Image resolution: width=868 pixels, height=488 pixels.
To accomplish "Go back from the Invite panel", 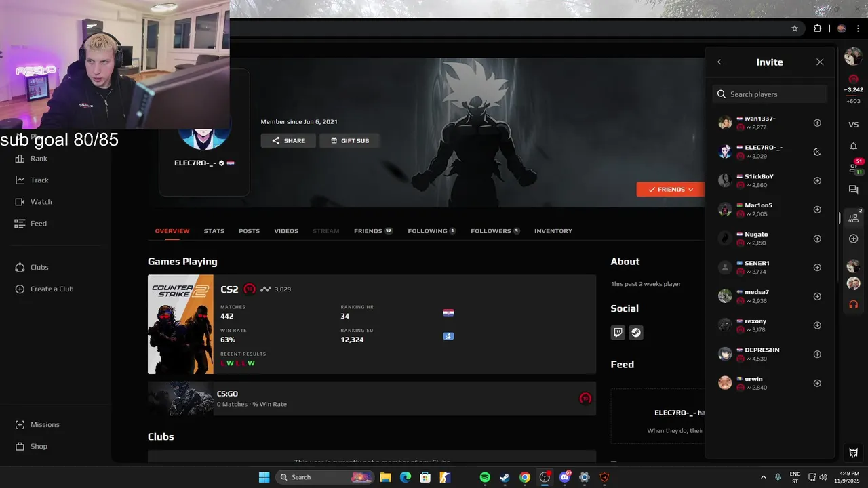I will pyautogui.click(x=719, y=62).
